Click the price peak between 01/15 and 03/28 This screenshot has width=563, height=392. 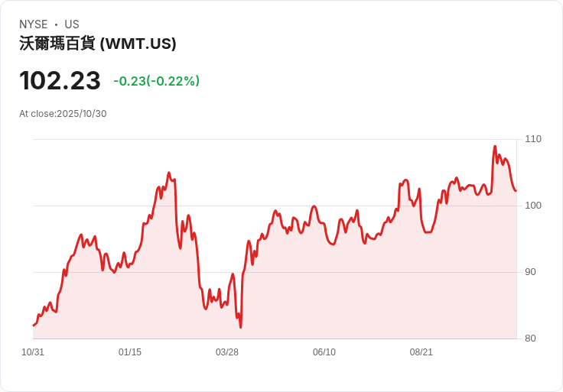click(x=169, y=173)
